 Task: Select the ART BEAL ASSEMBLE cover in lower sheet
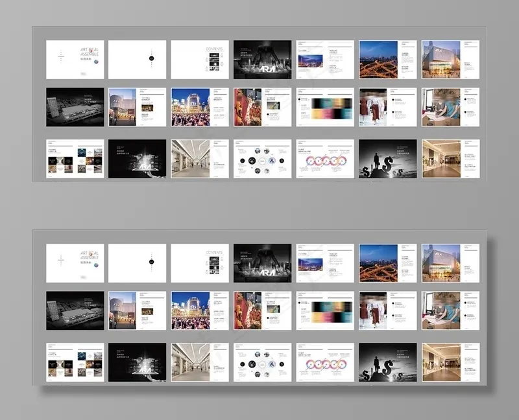point(75,263)
